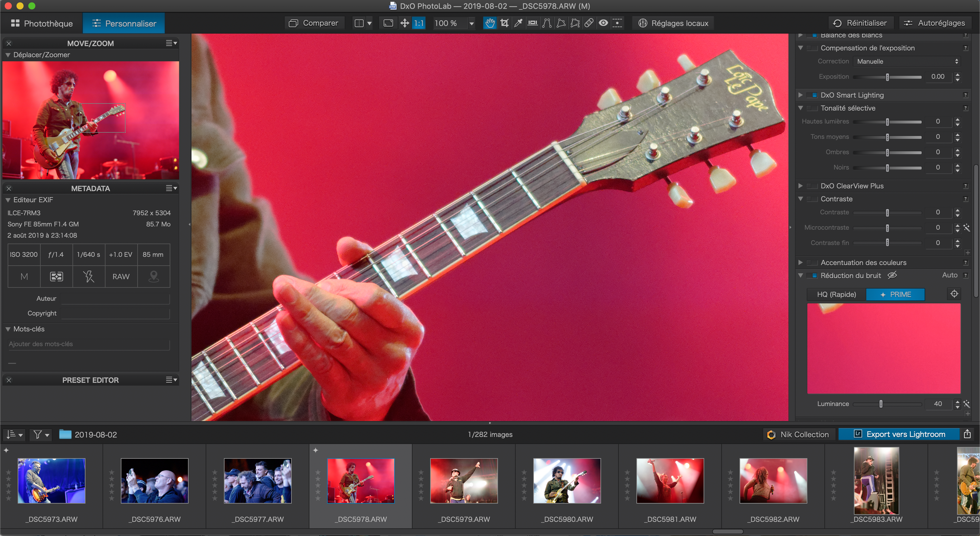Pick the white balance eyedropper tool
The height and width of the screenshot is (536, 980).
[x=518, y=23]
